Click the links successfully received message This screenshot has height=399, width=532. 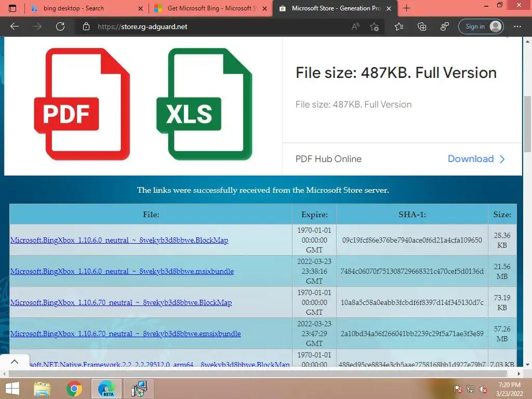tap(263, 190)
